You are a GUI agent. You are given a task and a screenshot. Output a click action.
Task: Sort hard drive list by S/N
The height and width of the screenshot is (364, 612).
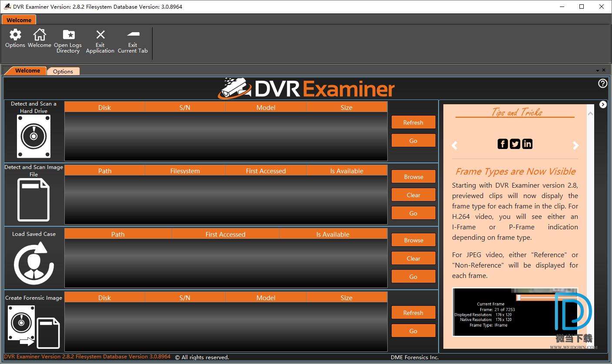tap(185, 107)
